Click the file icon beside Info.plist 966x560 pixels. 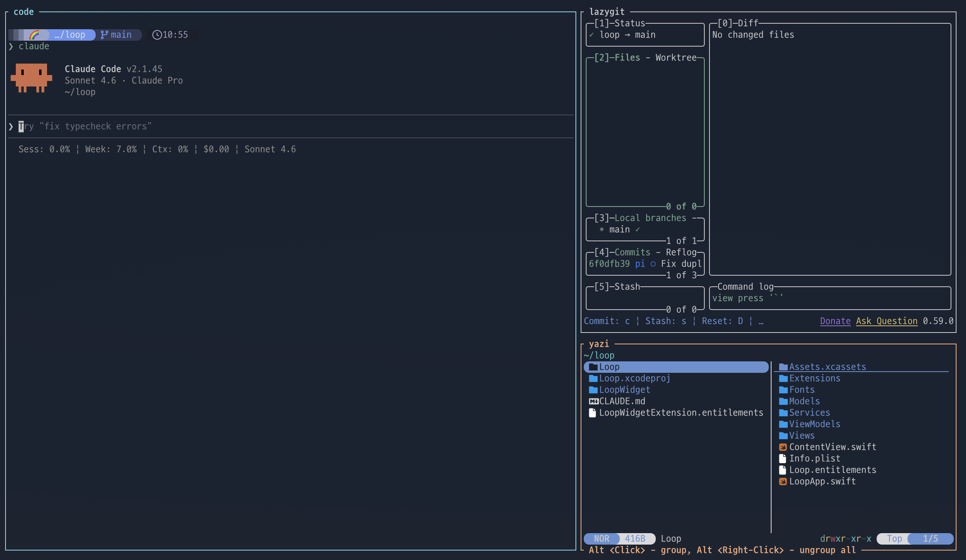(x=783, y=459)
